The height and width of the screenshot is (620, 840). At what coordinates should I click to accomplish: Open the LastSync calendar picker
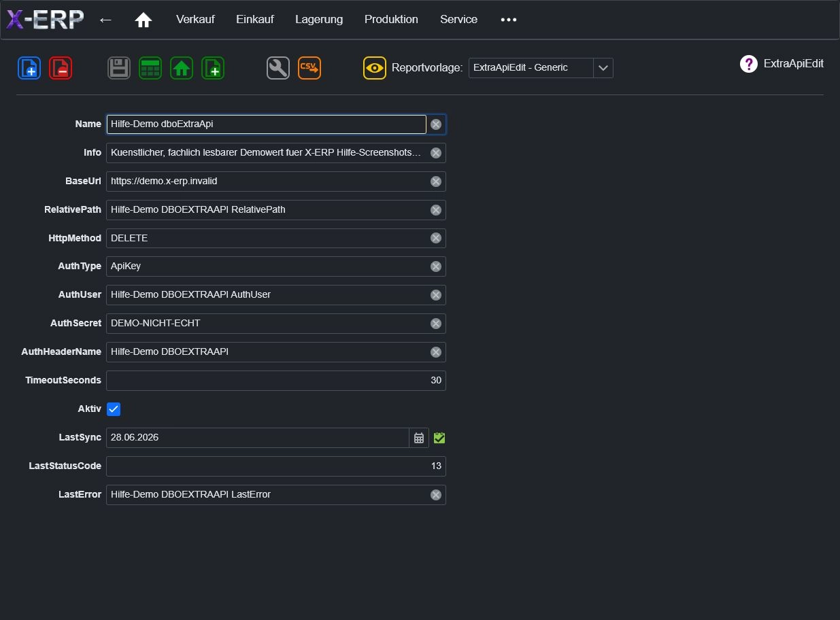419,438
